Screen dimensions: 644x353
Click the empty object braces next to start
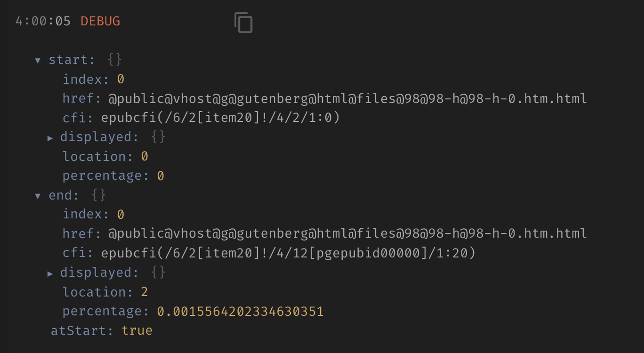pyautogui.click(x=114, y=59)
